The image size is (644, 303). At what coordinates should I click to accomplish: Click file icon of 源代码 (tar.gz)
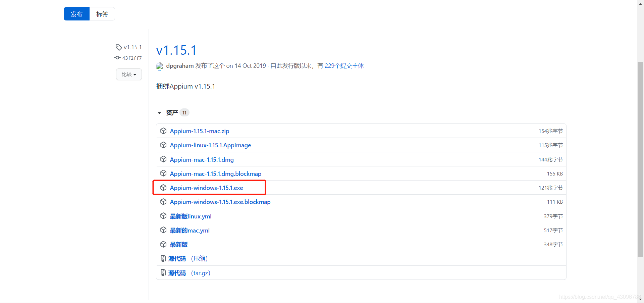coord(163,272)
